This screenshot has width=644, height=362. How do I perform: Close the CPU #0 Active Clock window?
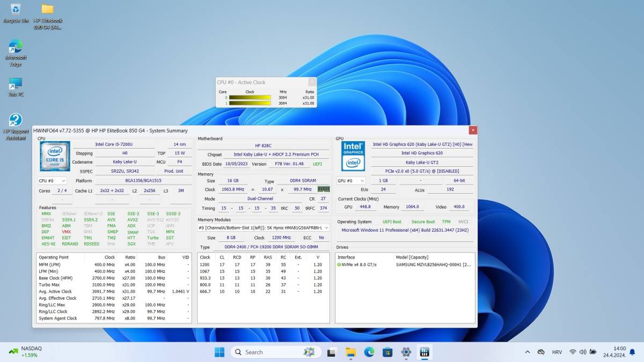point(312,82)
